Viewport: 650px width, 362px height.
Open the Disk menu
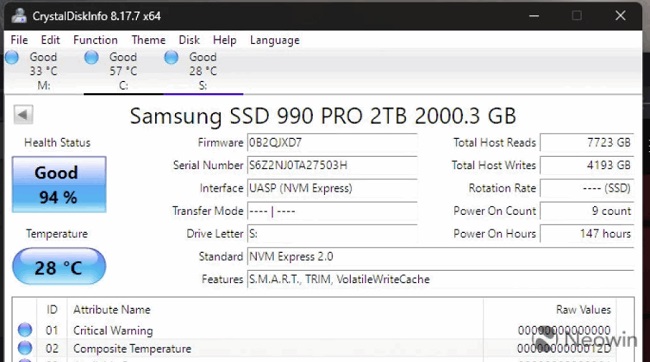[x=189, y=40]
